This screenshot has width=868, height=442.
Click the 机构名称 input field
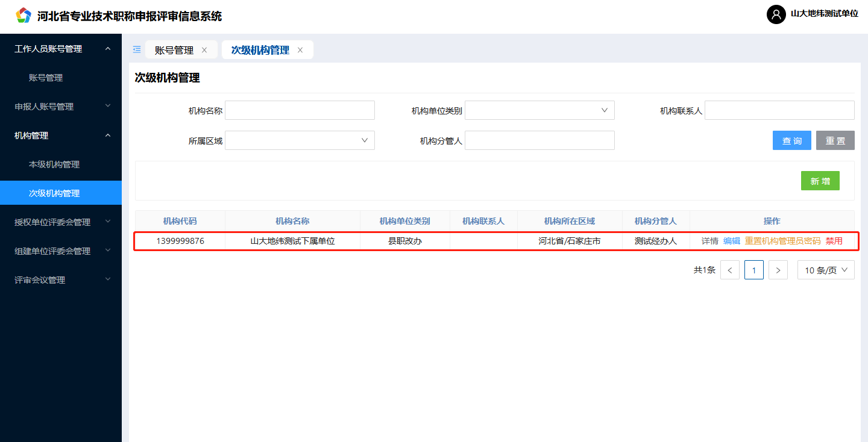tap(300, 110)
